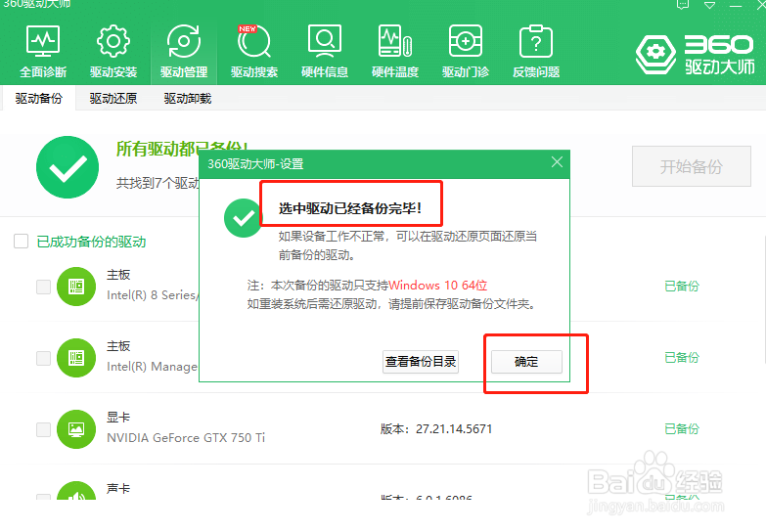Open the 驱动搜索 driver search tool
Image resolution: width=766 pixels, height=532 pixels.
(x=254, y=52)
